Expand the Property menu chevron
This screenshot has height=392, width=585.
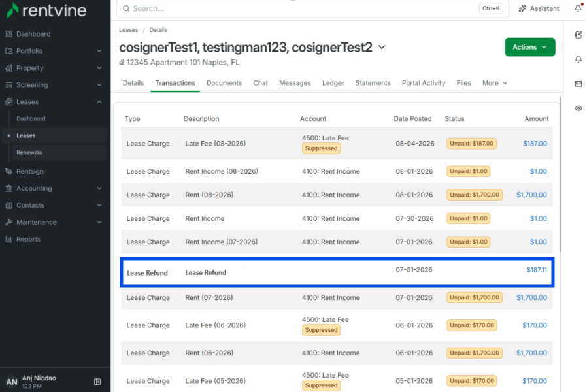tap(99, 68)
